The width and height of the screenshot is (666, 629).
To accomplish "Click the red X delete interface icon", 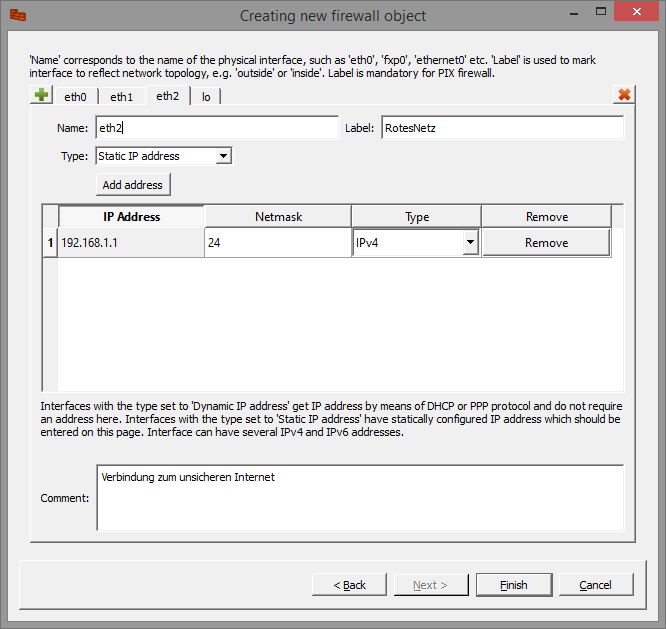I will 624,95.
